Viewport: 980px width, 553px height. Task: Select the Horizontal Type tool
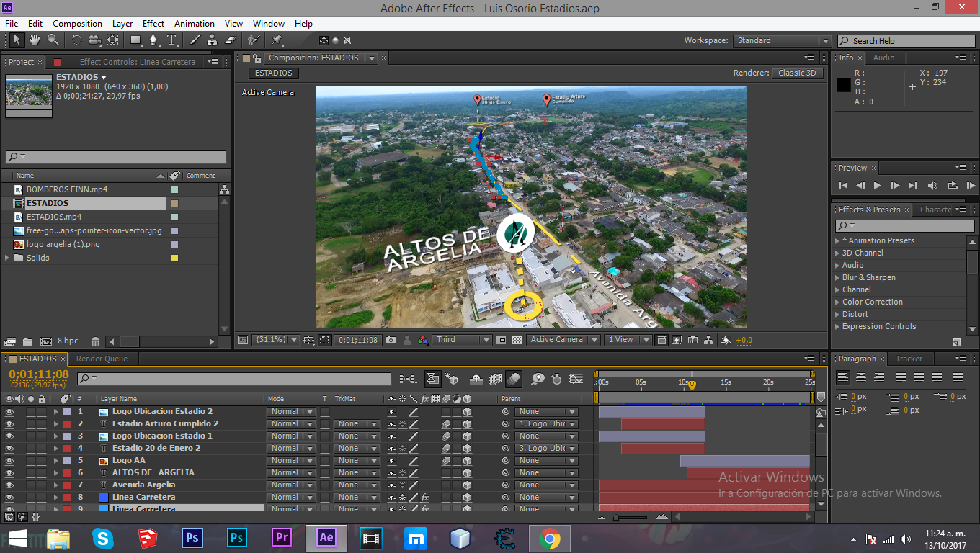pos(172,40)
